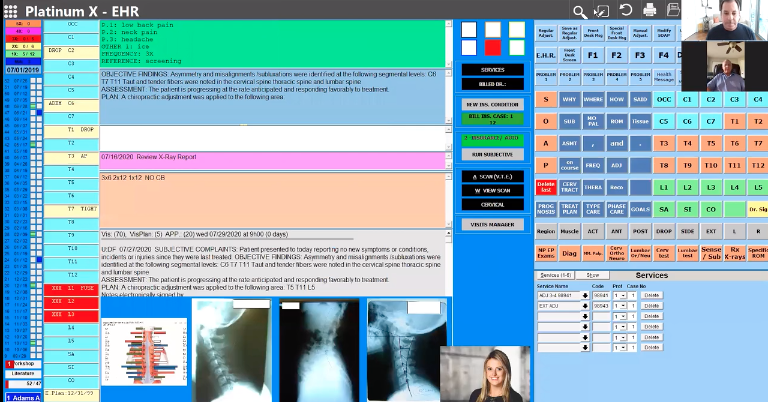Click the edit note icon next to search
This screenshot has width=768, height=402.
tap(601, 11)
